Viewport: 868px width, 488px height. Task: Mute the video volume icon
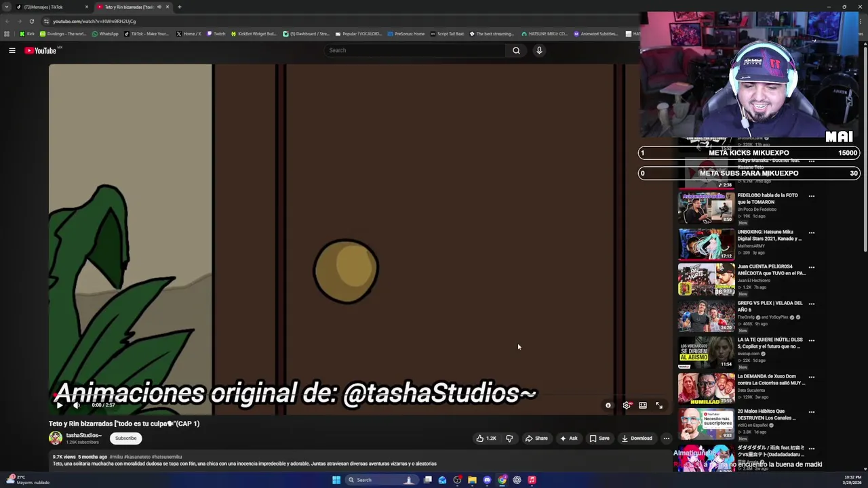[77, 405]
